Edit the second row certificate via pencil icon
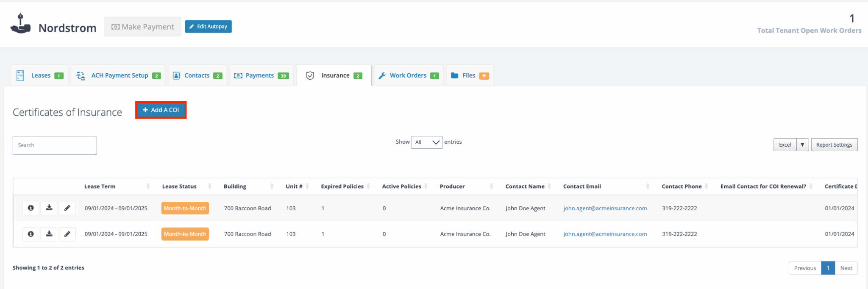Image resolution: width=868 pixels, height=289 pixels. pos(67,234)
